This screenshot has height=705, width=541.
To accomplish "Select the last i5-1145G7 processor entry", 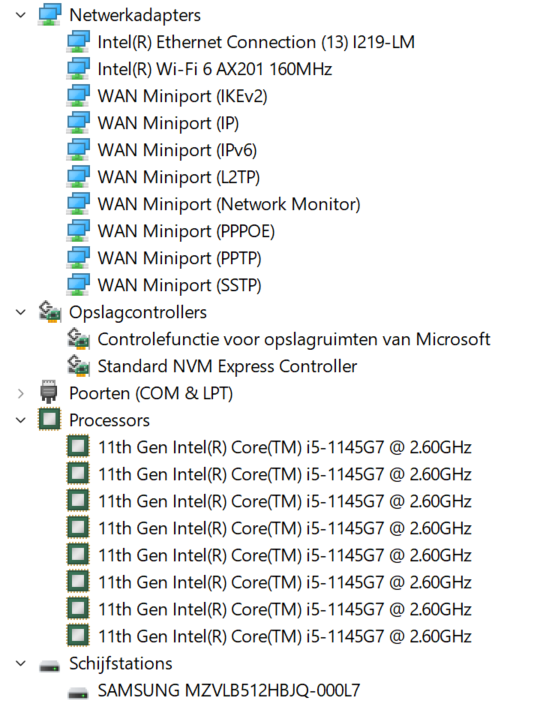I will [x=285, y=637].
